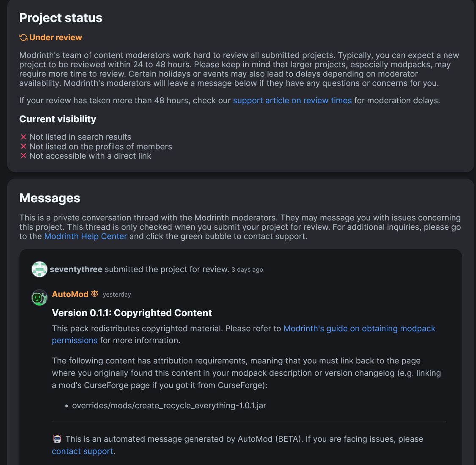Viewport: 476px width, 465px height.
Task: Click the orange Under review status label
Action: (55, 37)
